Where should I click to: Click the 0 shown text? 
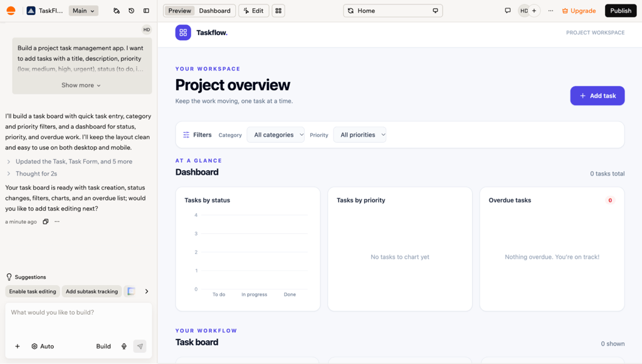(x=613, y=343)
